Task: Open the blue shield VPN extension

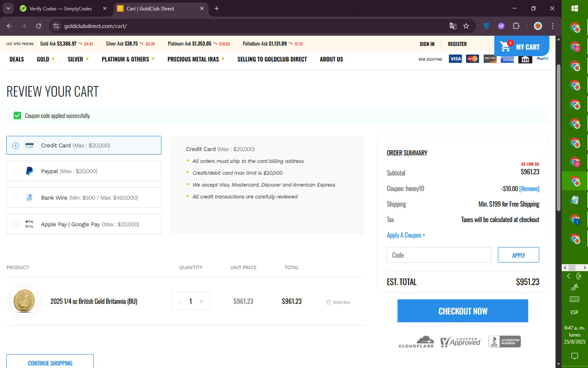Action: coord(486,26)
